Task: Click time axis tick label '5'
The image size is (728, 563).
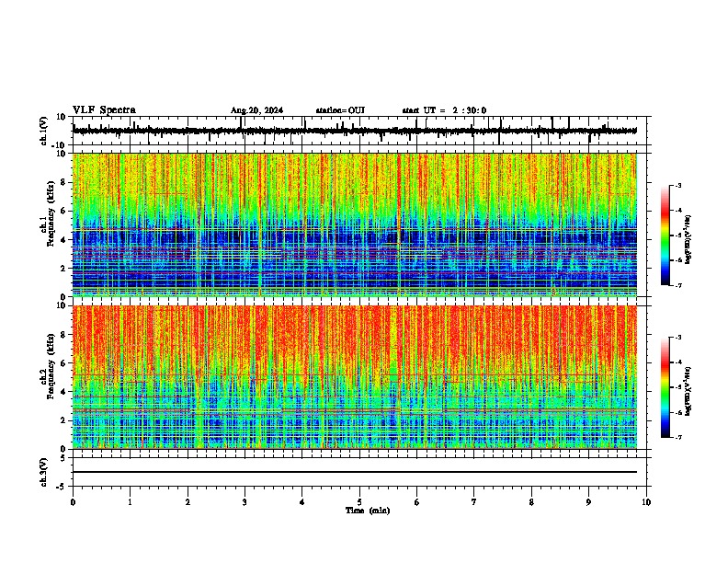Action: pos(359,502)
